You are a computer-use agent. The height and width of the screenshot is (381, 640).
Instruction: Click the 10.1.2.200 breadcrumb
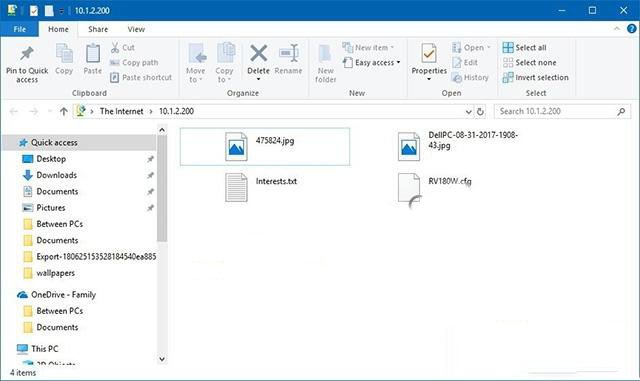pyautogui.click(x=176, y=111)
